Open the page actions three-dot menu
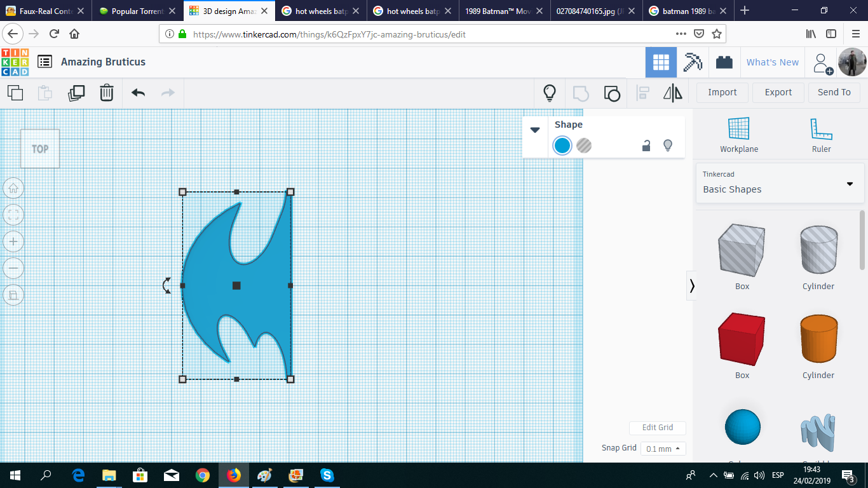The image size is (868, 488). tap(681, 34)
